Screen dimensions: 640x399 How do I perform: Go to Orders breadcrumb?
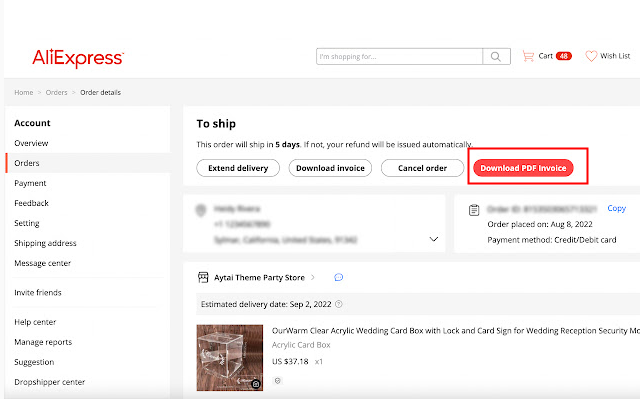click(x=56, y=93)
